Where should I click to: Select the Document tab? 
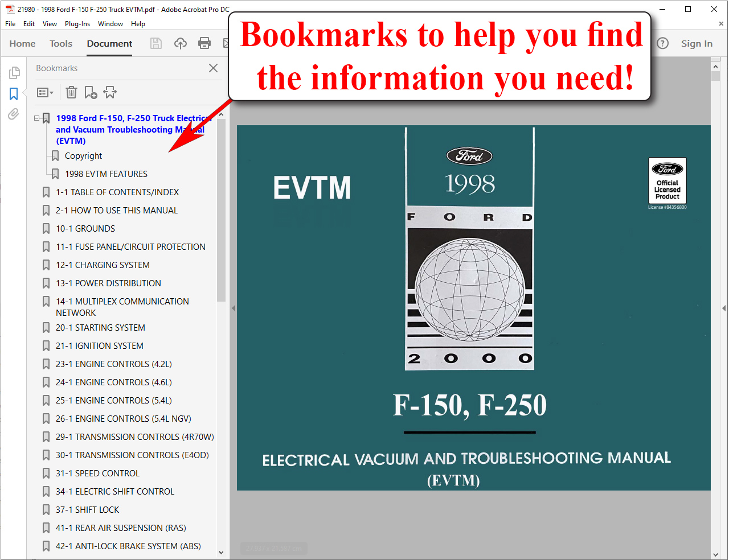click(109, 43)
